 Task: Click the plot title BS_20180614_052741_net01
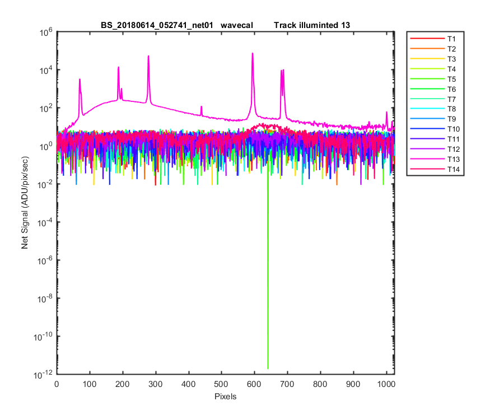click(157, 25)
